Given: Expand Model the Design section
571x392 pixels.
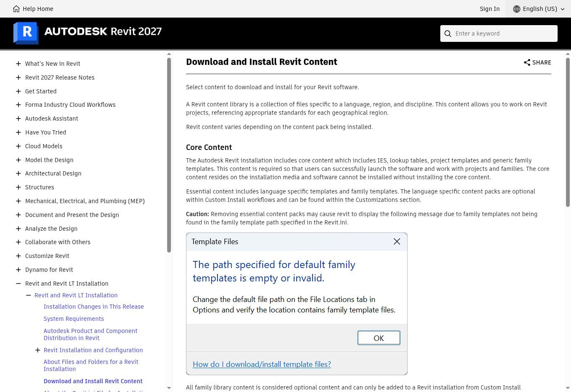Looking at the screenshot, I should [18, 160].
